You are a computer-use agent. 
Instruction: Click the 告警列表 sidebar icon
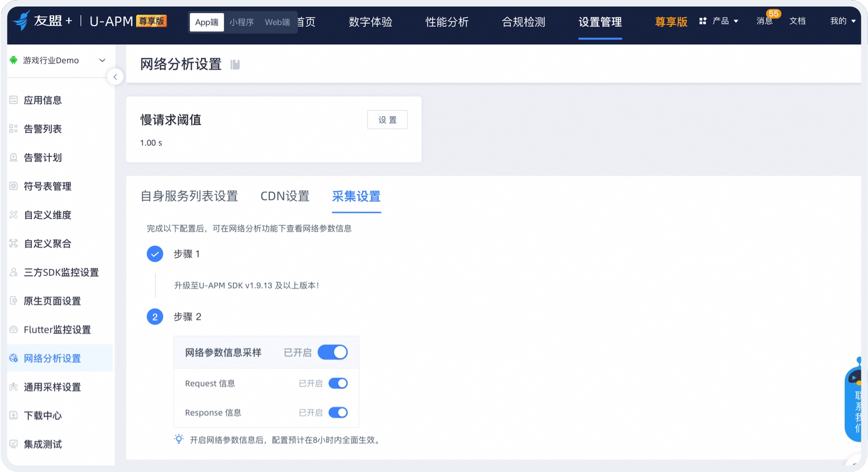pos(14,129)
